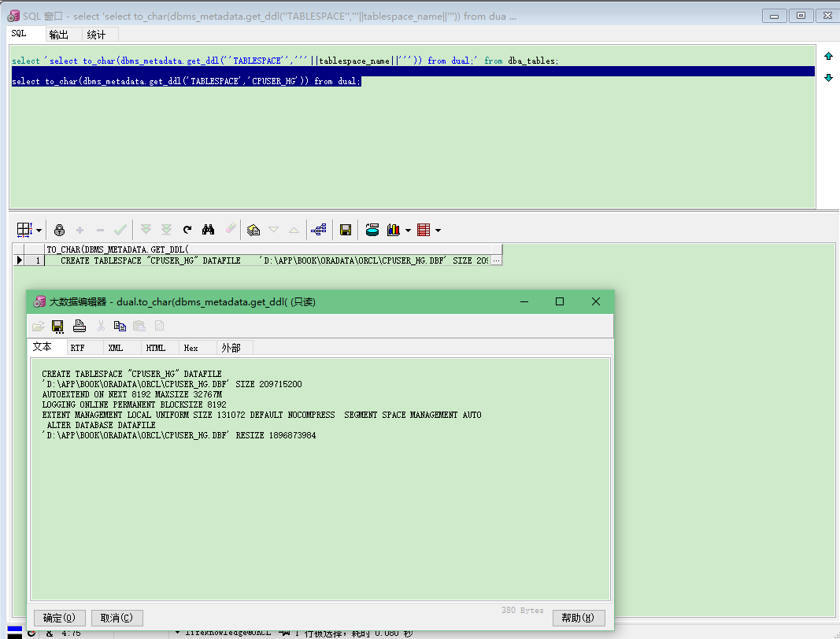This screenshot has width=840, height=639.
Task: Click the binoculars find icon
Action: tap(209, 230)
